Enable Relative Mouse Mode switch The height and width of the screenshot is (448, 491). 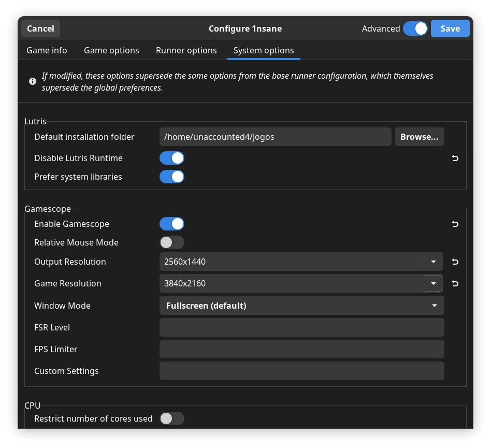pos(172,242)
